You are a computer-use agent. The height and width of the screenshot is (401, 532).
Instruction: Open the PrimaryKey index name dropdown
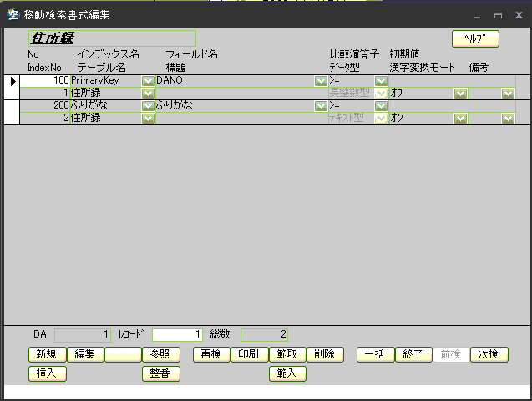click(x=148, y=81)
